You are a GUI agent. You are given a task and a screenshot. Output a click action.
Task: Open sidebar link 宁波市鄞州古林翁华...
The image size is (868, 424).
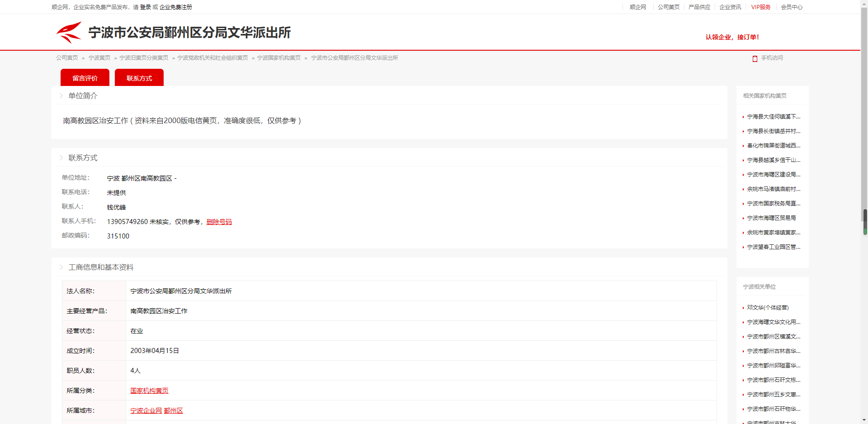pyautogui.click(x=774, y=351)
